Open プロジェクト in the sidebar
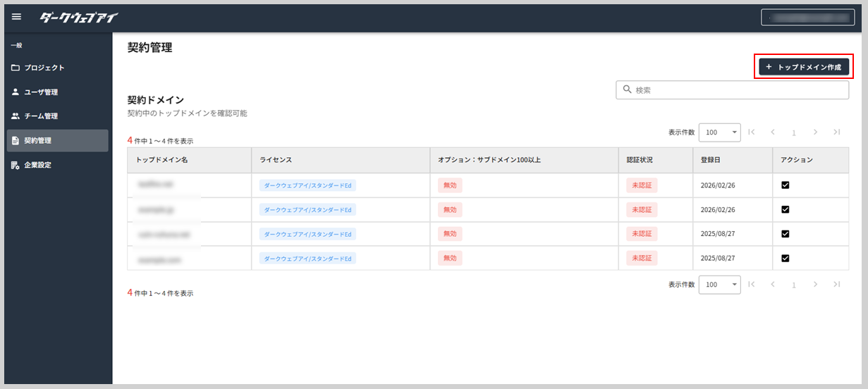 [44, 68]
